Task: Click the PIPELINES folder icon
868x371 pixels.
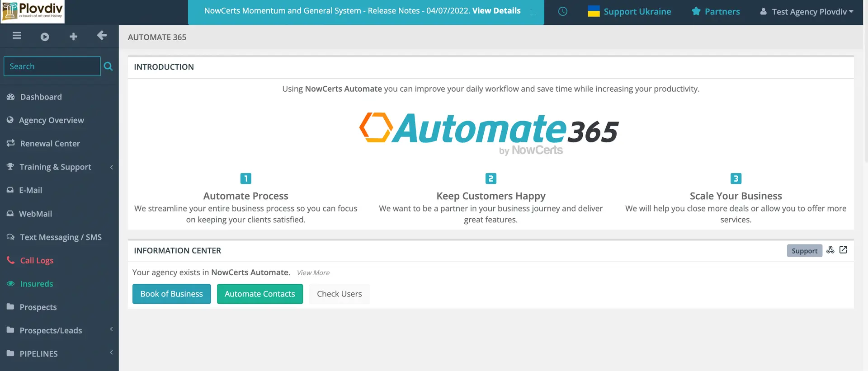Action: pos(10,353)
